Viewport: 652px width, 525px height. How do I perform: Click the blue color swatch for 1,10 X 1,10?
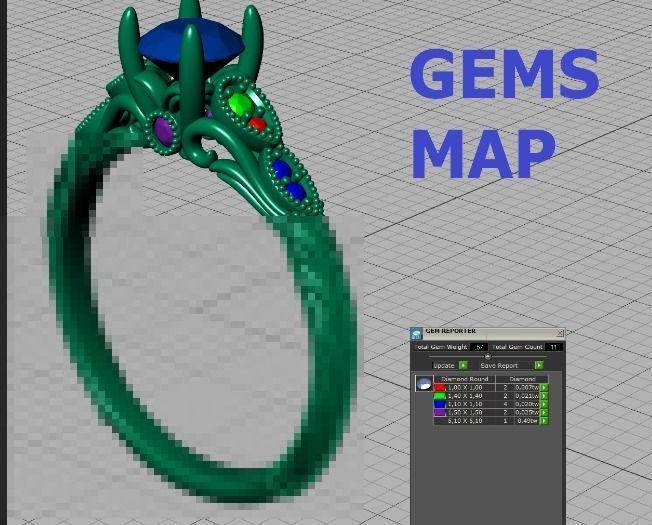click(440, 404)
